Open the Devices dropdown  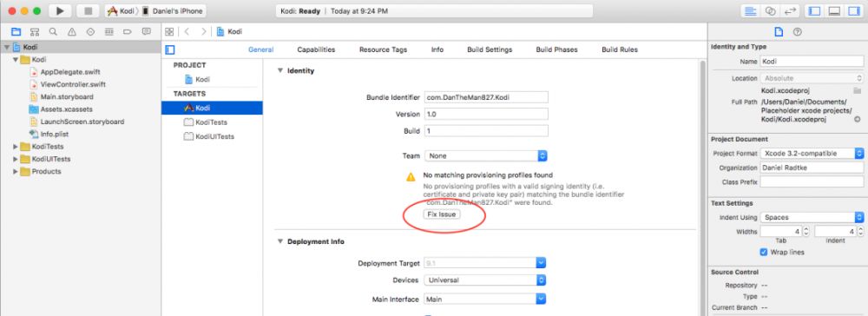[485, 280]
